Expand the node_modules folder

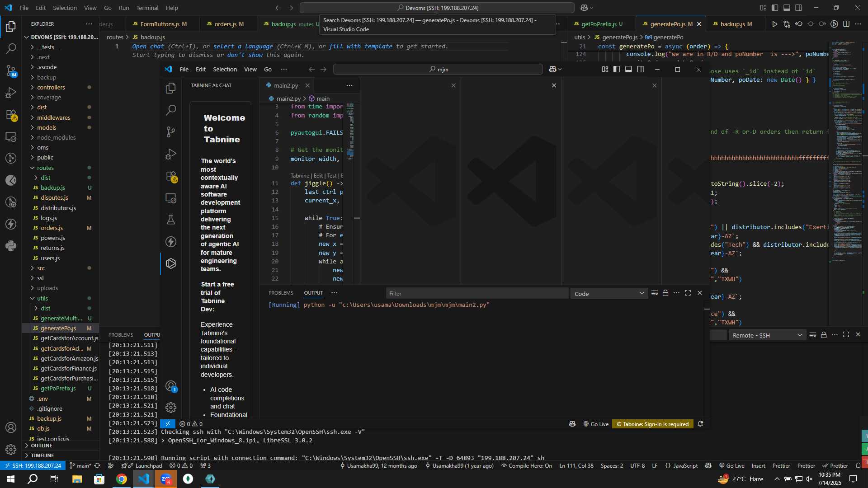pos(61,137)
